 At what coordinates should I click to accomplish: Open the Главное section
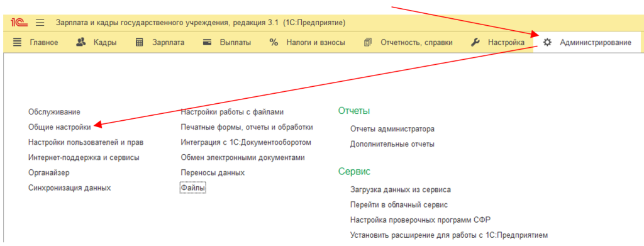click(x=43, y=42)
